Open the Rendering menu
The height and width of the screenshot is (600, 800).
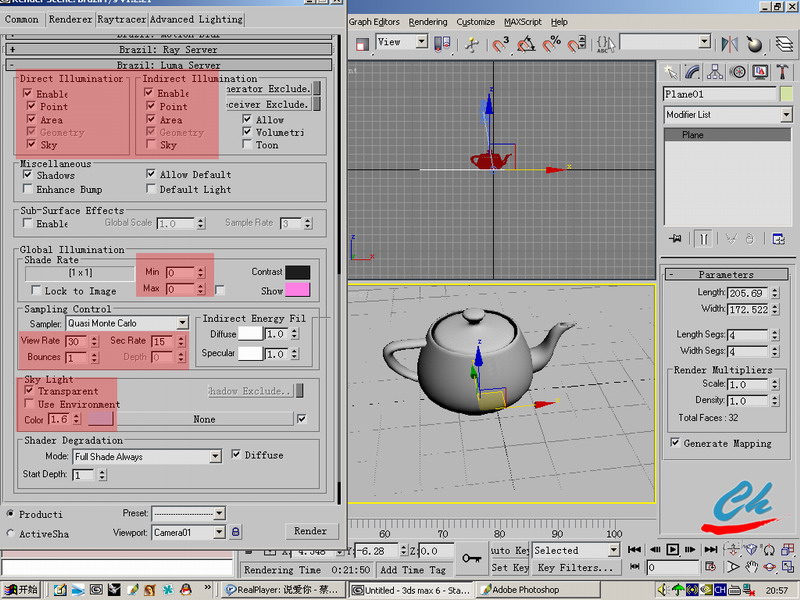click(x=428, y=22)
